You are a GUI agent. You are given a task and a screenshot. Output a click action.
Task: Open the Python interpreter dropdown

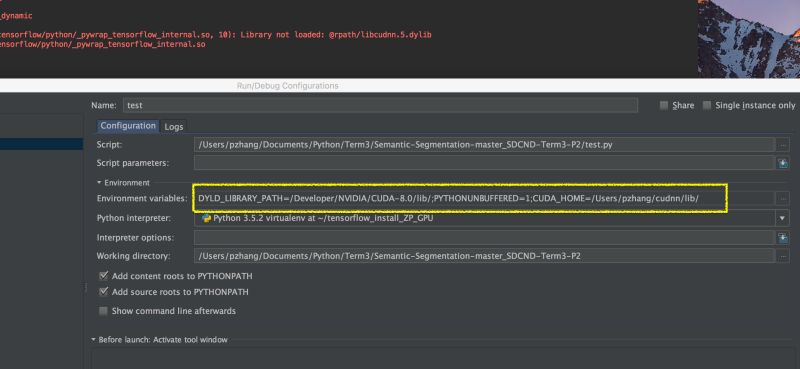pyautogui.click(x=782, y=218)
